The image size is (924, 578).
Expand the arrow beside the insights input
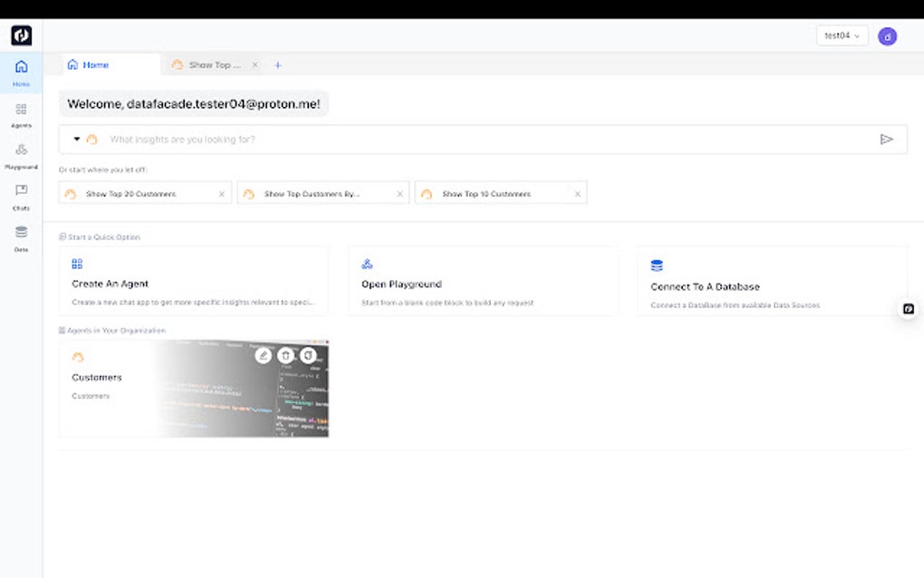tap(76, 139)
